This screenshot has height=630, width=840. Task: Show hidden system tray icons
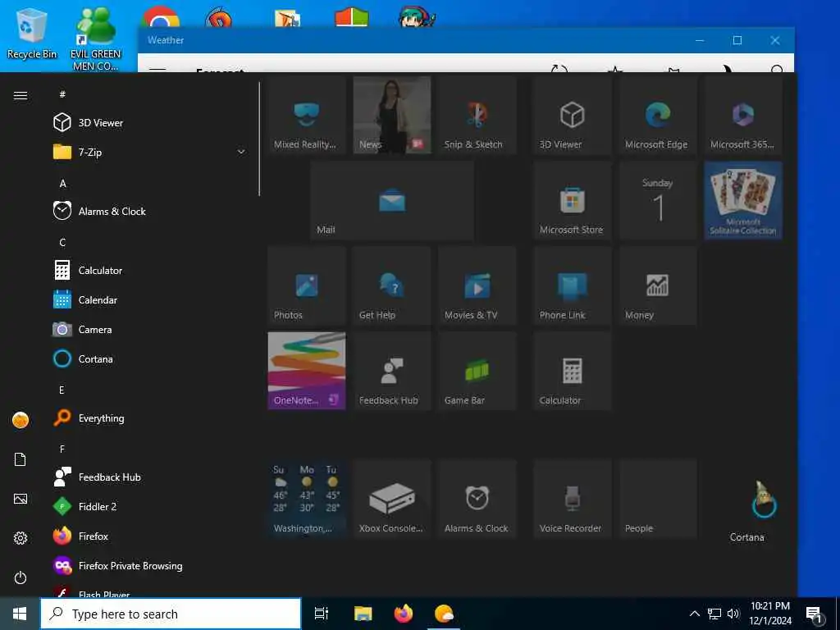click(x=694, y=614)
